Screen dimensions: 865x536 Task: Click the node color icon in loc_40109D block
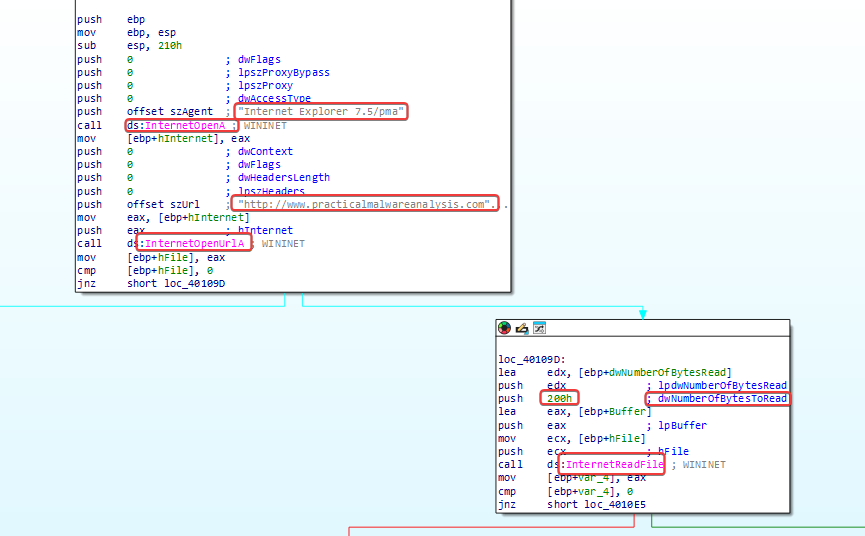pos(504,328)
